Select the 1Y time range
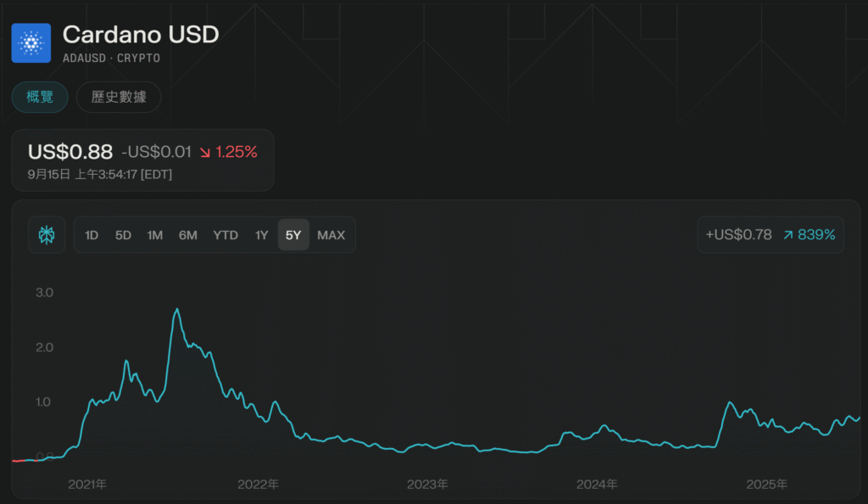The height and width of the screenshot is (504, 868). point(262,235)
